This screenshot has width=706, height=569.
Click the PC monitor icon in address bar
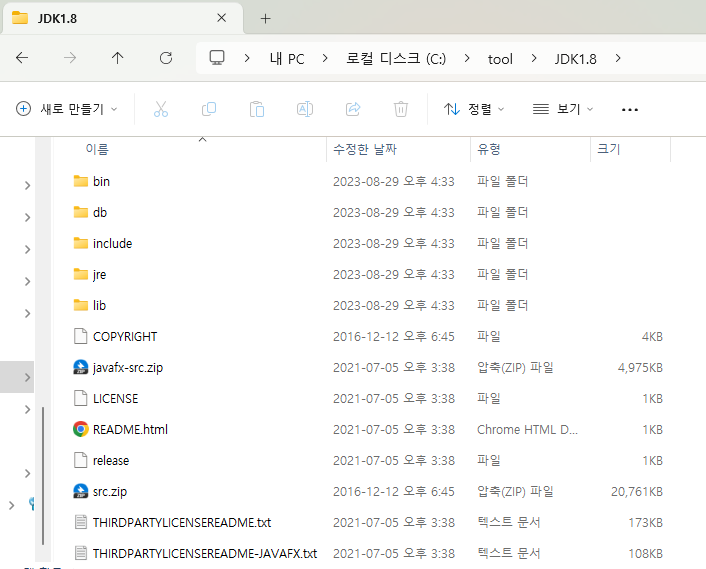pos(217,58)
